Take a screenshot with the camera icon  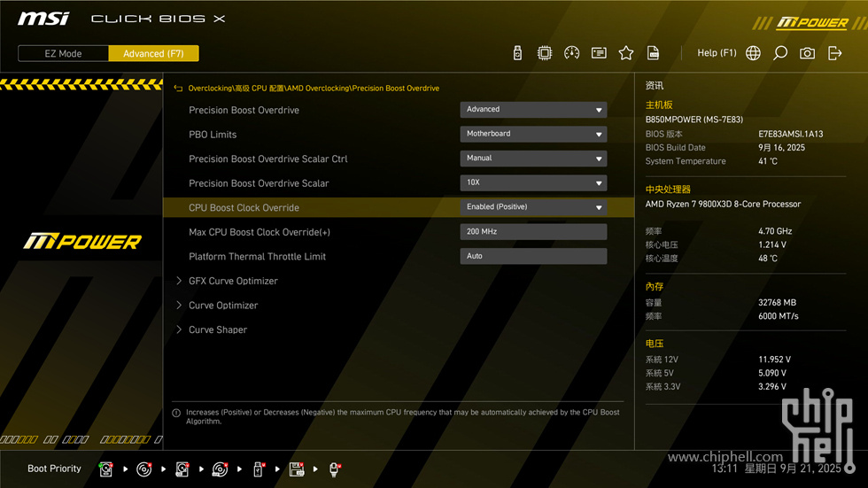tap(807, 53)
